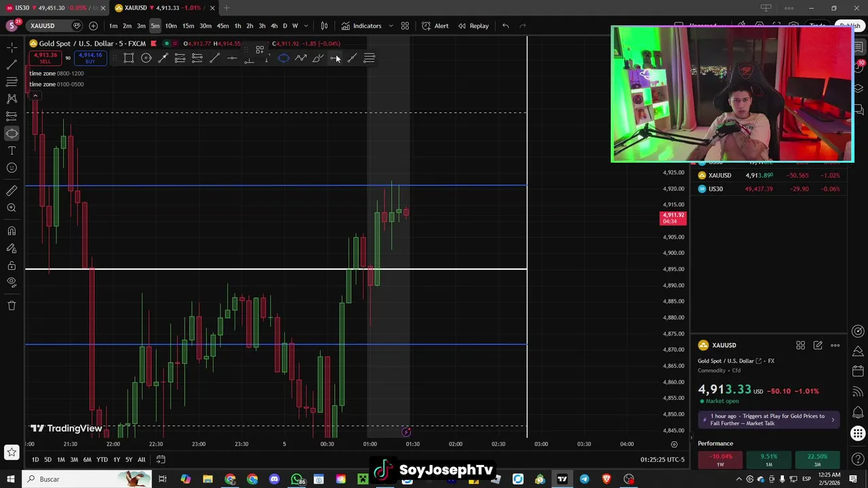Viewport: 868px width, 488px height.
Task: Open the economic calendar in right sidebar
Action: coord(859,371)
